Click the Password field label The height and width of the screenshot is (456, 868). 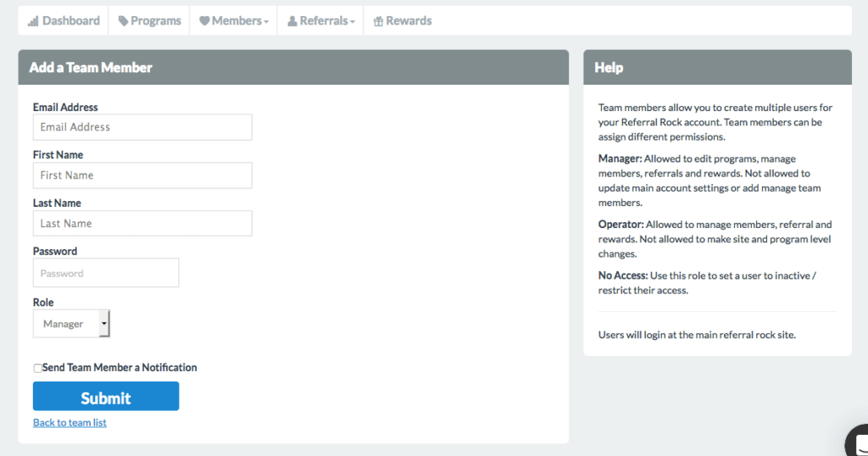[55, 251]
